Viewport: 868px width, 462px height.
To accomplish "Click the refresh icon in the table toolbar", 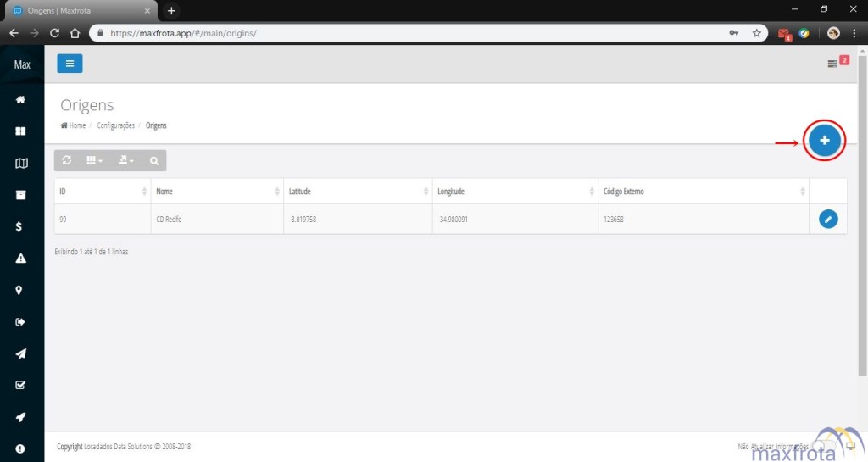I will (67, 160).
